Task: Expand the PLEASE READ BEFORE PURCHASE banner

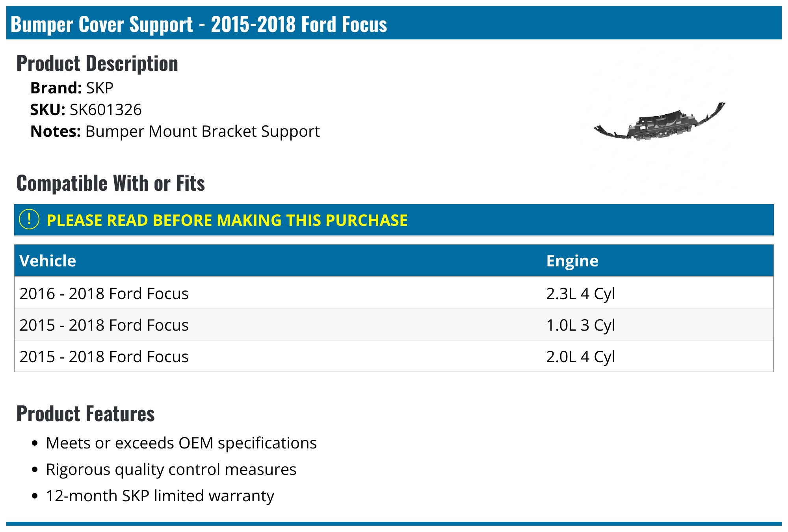Action: coord(394,220)
